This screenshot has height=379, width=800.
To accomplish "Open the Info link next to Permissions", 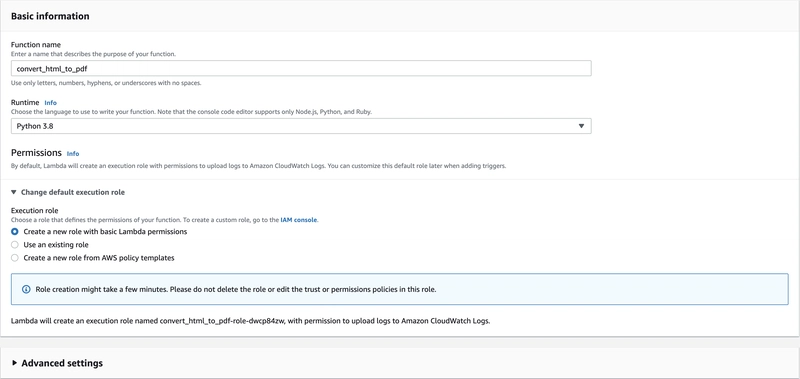I will pos(73,154).
